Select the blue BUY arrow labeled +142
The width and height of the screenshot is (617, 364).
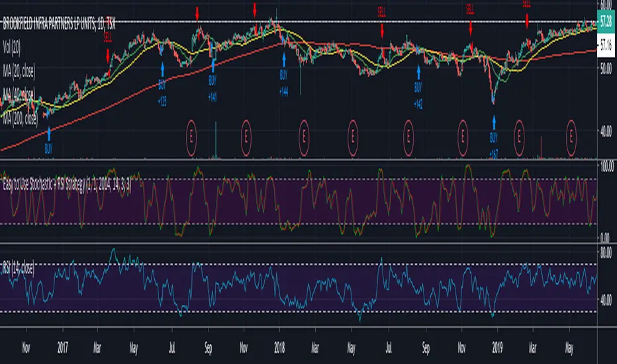[418, 72]
